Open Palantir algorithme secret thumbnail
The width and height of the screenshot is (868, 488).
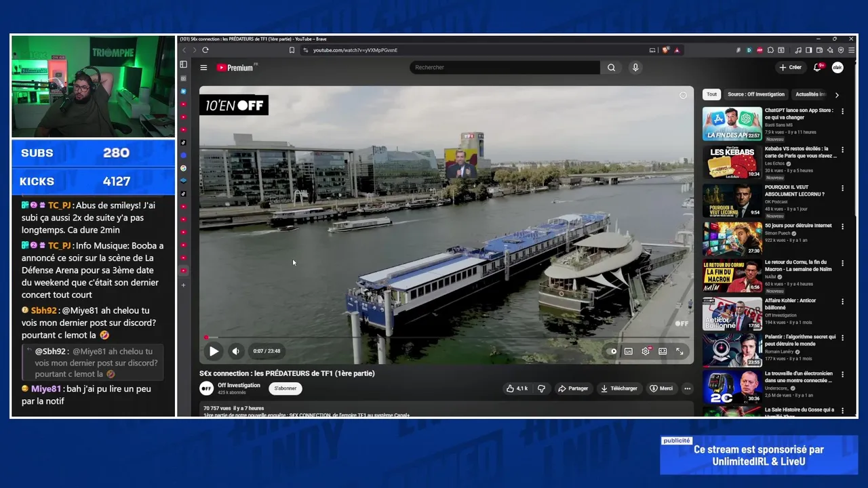(732, 350)
